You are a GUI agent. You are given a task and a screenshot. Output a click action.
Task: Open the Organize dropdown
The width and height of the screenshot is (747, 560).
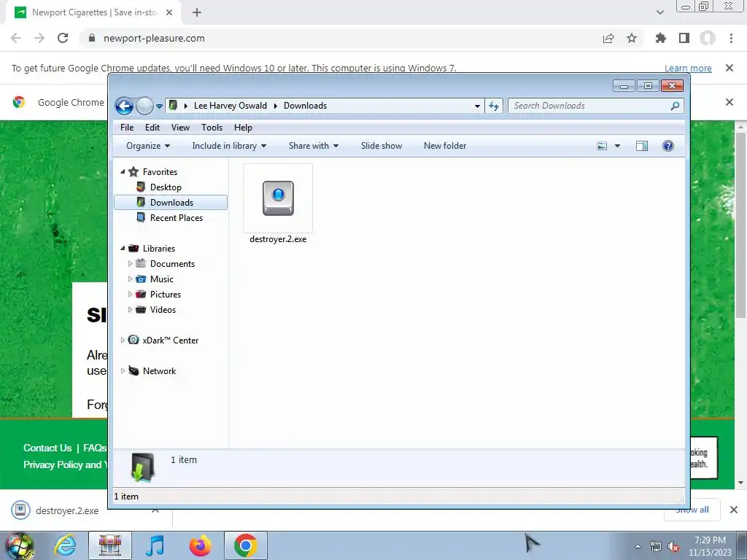[148, 146]
